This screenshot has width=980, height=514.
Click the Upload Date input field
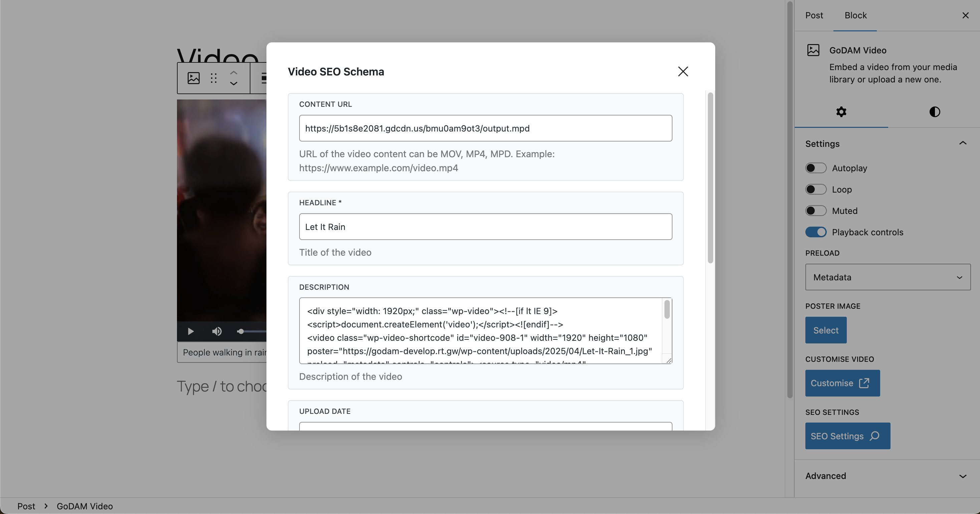point(485,427)
